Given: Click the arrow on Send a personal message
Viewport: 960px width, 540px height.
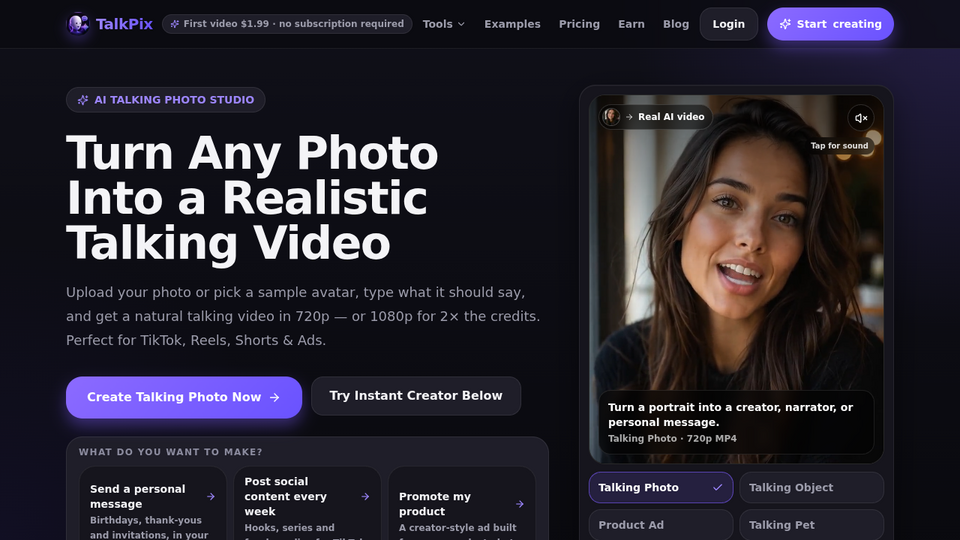Looking at the screenshot, I should click(211, 497).
